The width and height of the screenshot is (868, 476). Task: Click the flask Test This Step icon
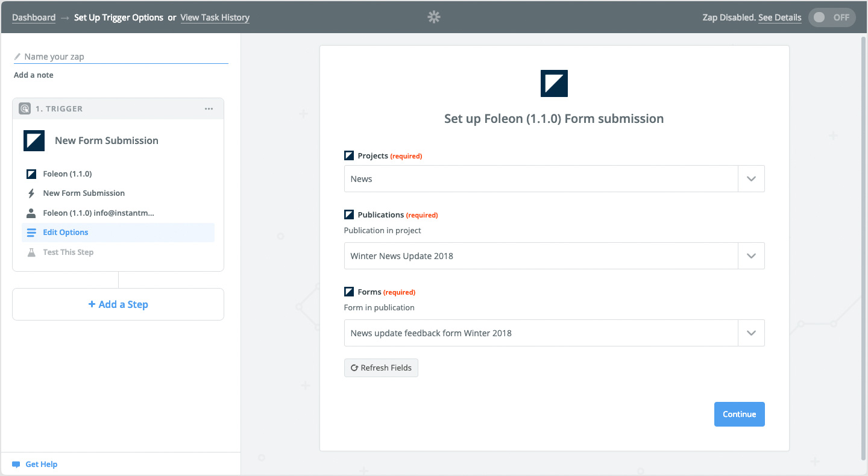point(31,252)
